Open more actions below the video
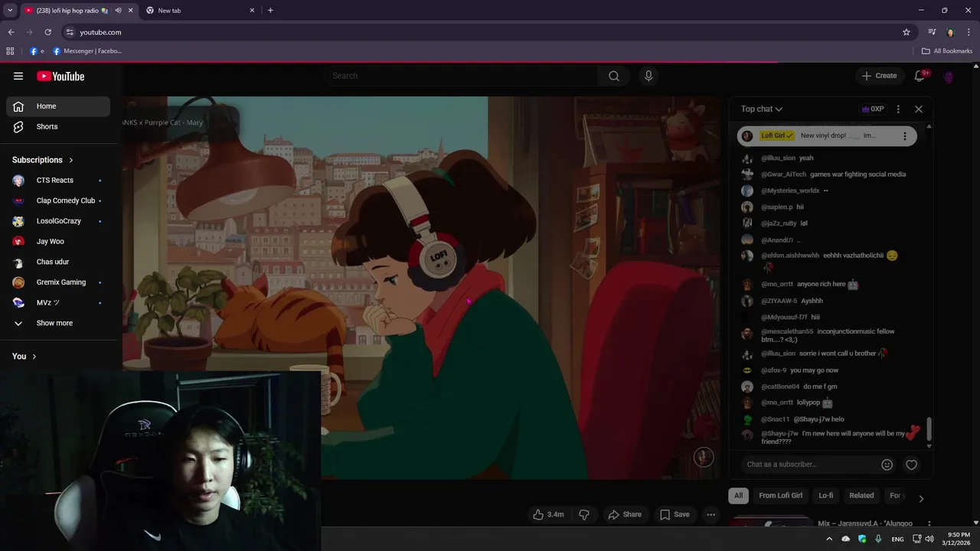The image size is (980, 551). point(711,514)
